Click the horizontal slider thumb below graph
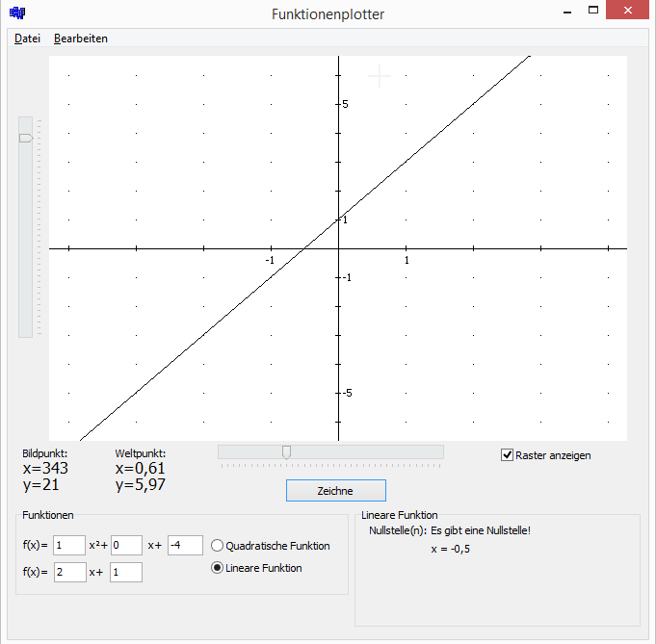The image size is (656, 644). 286,452
